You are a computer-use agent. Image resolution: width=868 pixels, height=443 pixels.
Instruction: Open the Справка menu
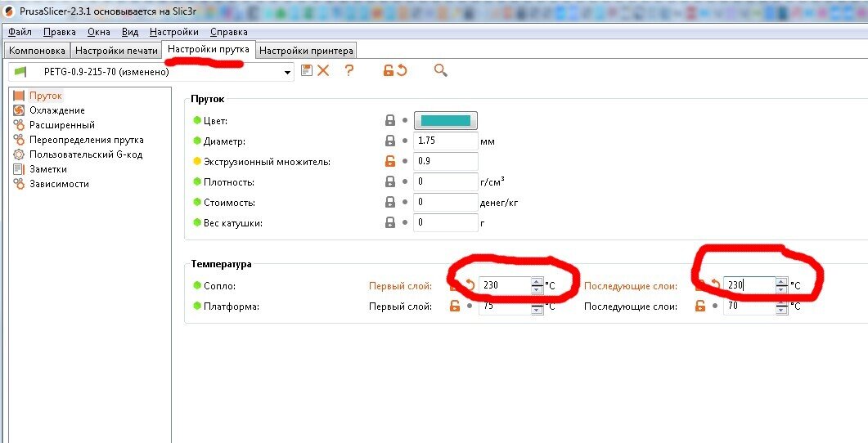pyautogui.click(x=228, y=32)
